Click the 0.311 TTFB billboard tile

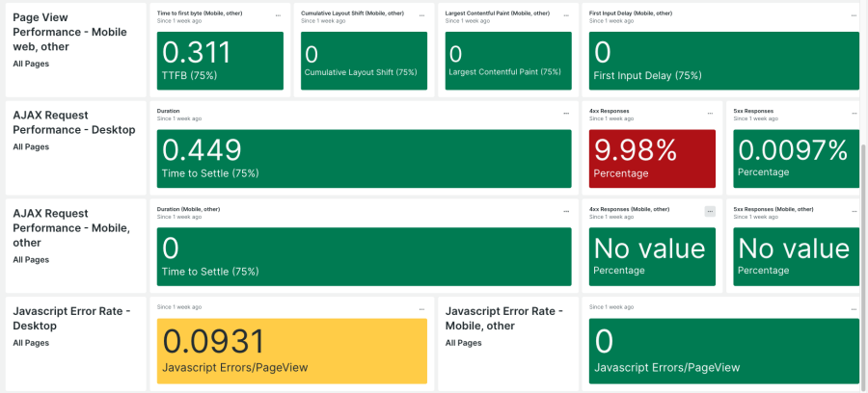[x=220, y=61]
